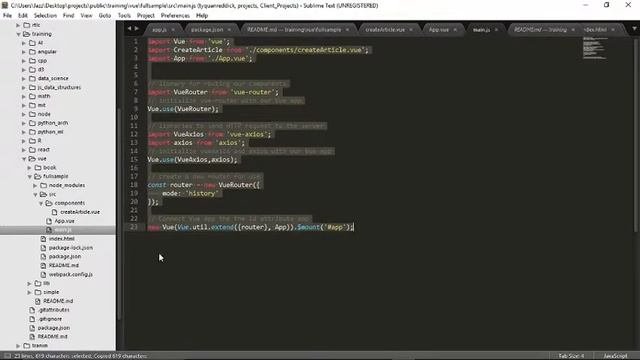Close the first app.js tab
This screenshot has height=360, width=640.
173,30
